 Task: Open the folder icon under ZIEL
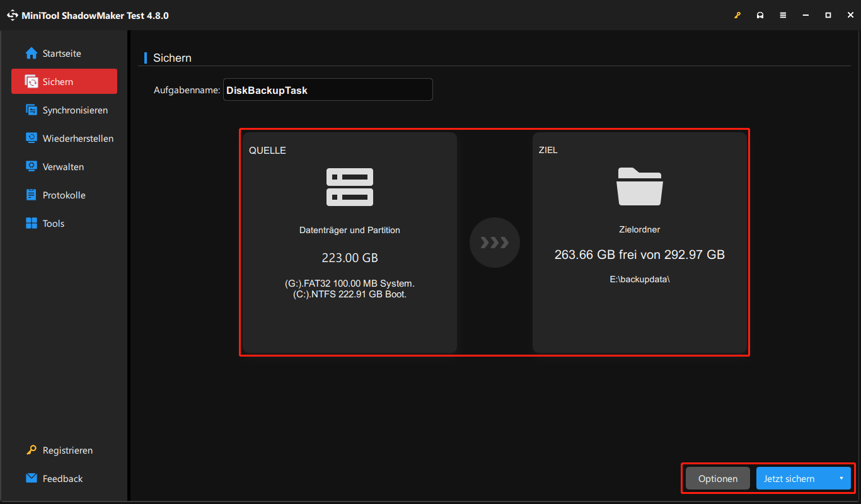click(640, 187)
